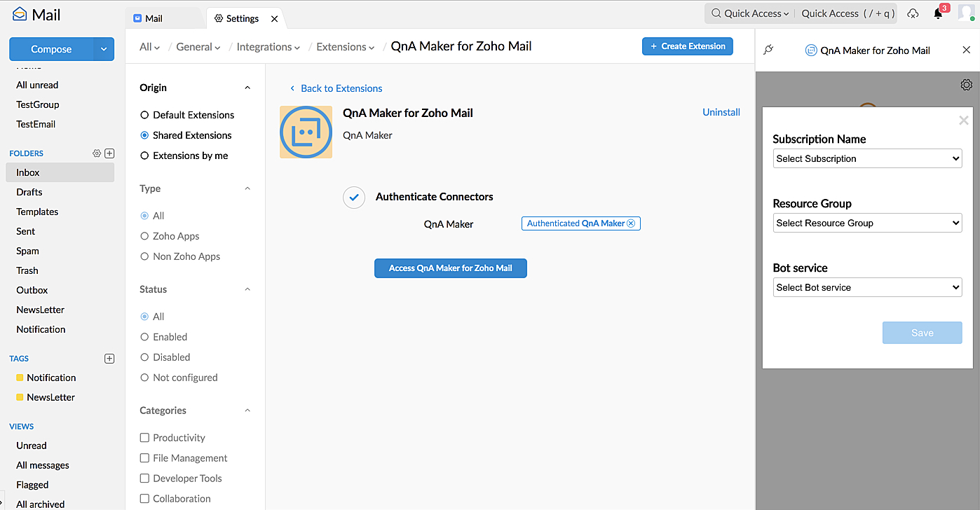Collapse the Type filter section

tap(247, 188)
